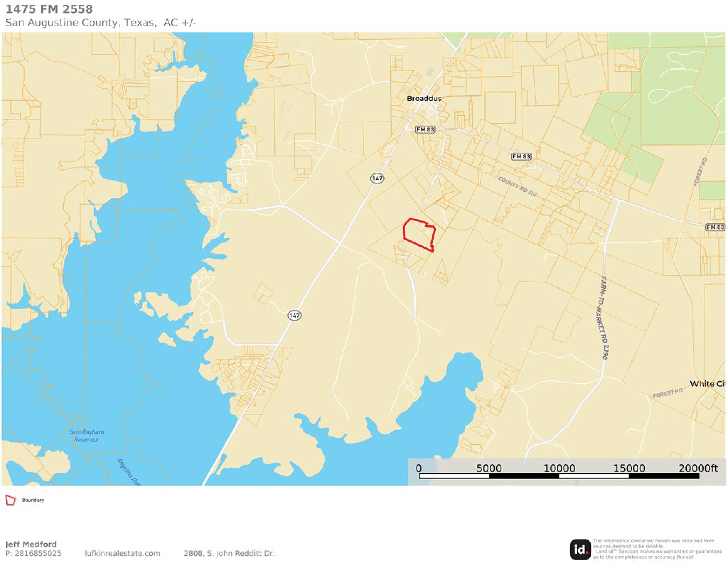Click the FM 83 shield at the right map edge
728x563 pixels.
pyautogui.click(x=715, y=227)
